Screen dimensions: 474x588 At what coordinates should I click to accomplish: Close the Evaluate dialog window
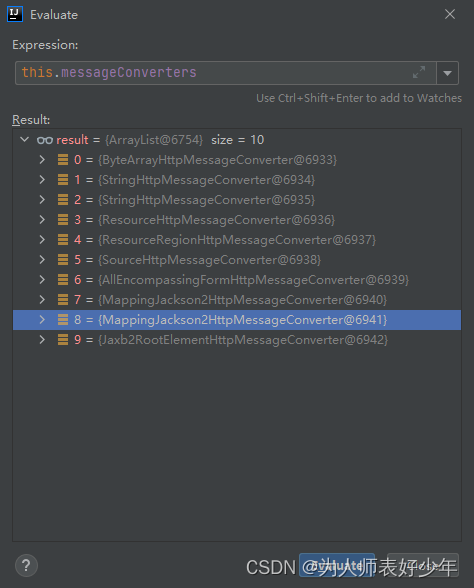point(450,14)
